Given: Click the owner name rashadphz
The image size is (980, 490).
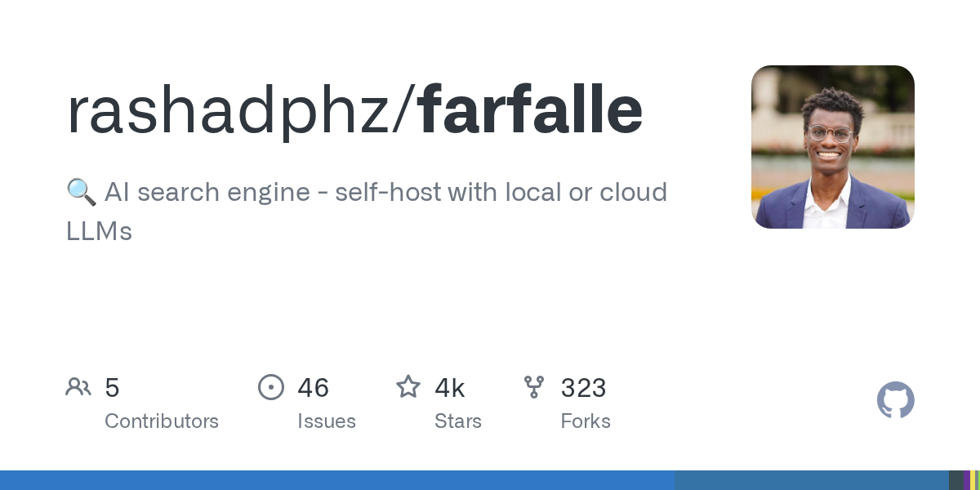Looking at the screenshot, I should (229, 110).
